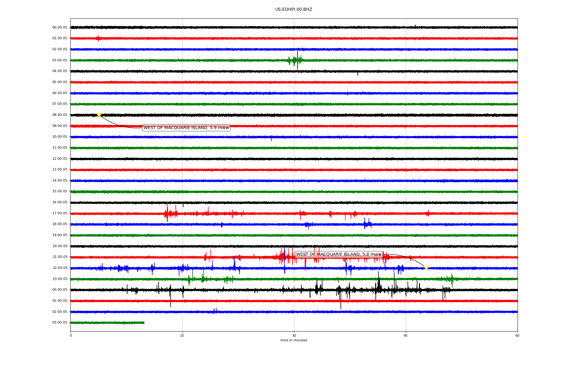Click the 23:00:05 row time label
Image resolution: width=588 pixels, height=368 pixels.
tap(60, 279)
